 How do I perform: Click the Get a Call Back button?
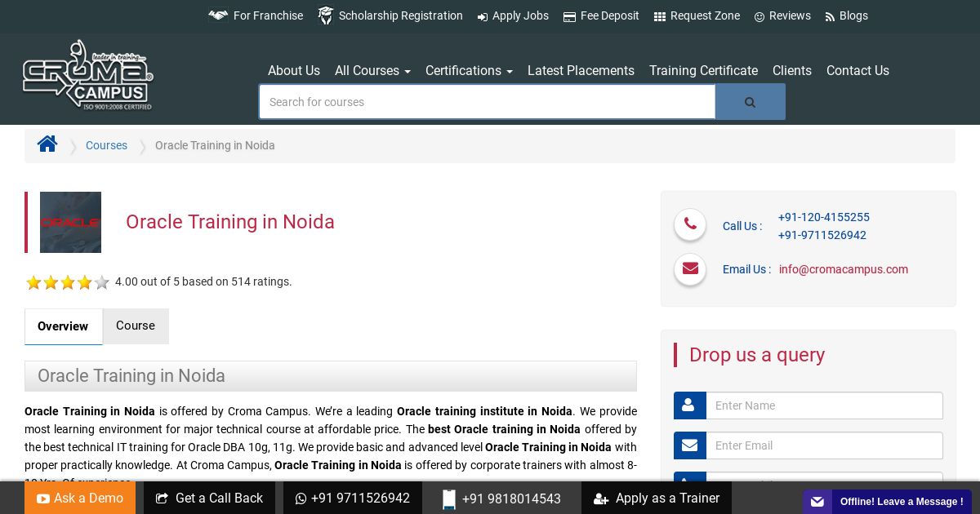pos(209,498)
